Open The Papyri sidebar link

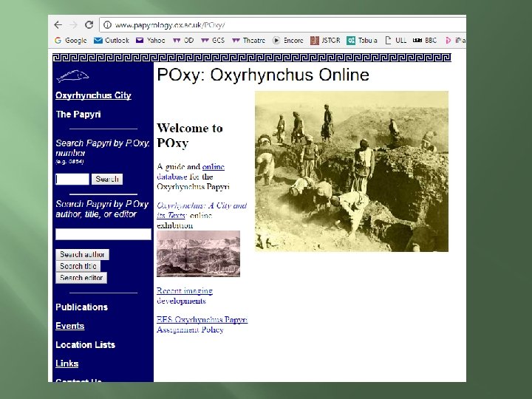tap(78, 115)
